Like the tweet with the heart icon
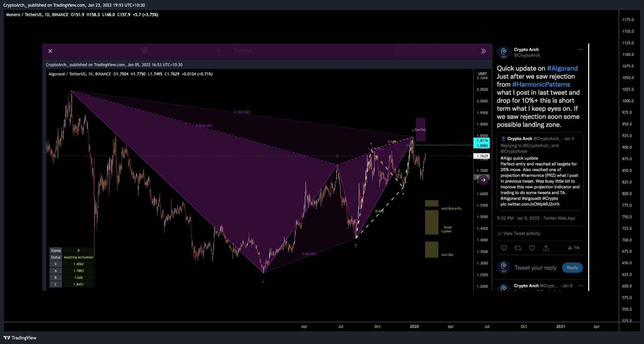Image resolution: width=644 pixels, height=344 pixels. coord(532,248)
